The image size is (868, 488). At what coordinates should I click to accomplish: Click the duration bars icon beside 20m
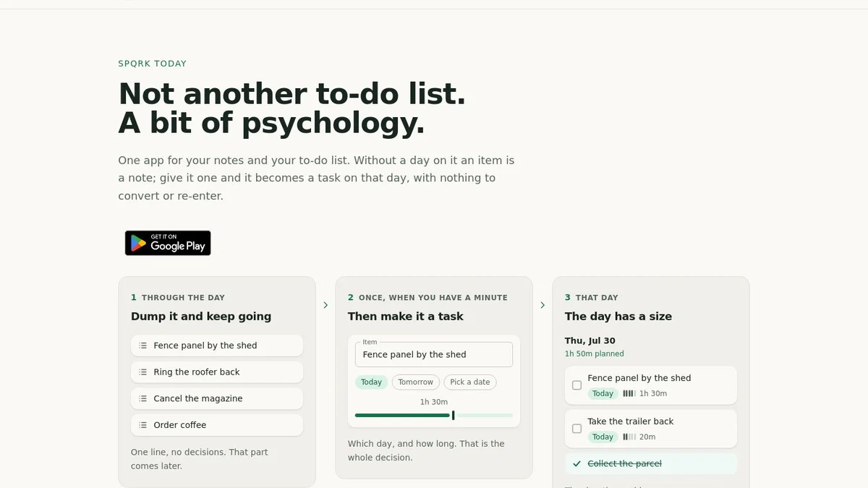point(629,437)
